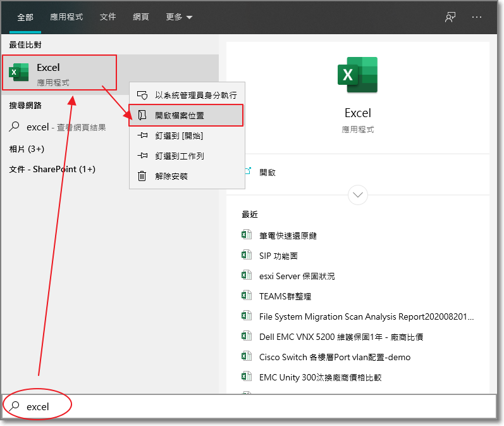Choose 釘選到工作列 menu entry

coord(187,156)
